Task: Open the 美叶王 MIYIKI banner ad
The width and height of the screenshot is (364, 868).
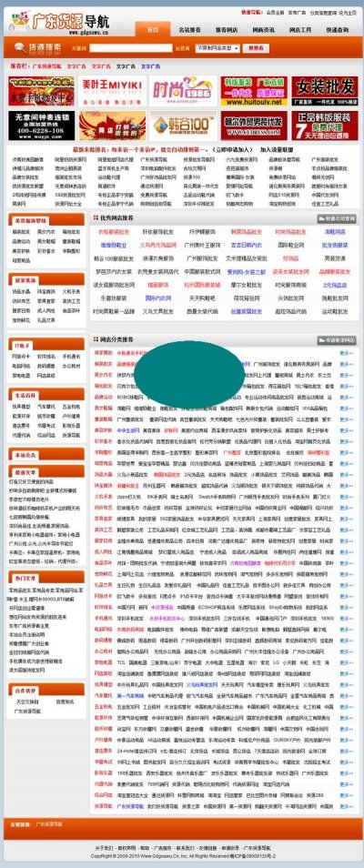Action: click(x=113, y=91)
